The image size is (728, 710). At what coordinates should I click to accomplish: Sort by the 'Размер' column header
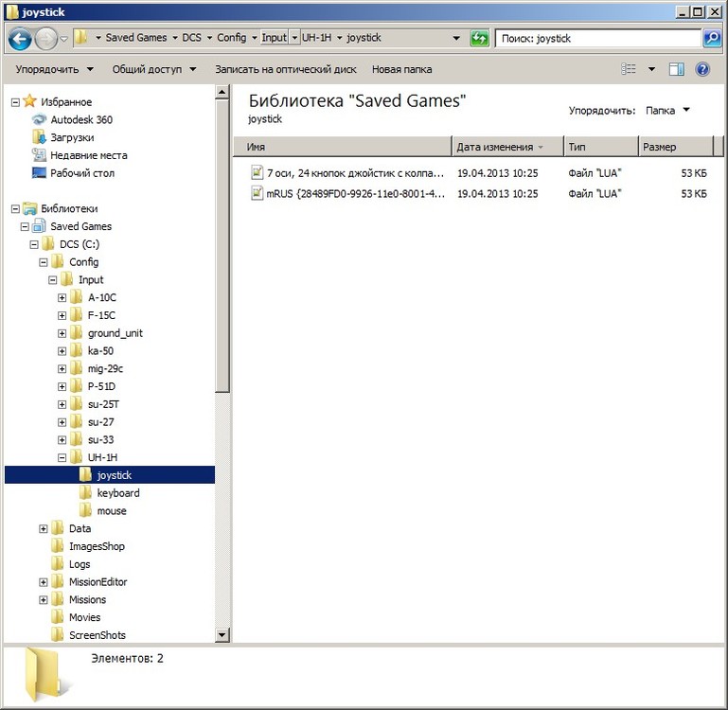point(676,147)
